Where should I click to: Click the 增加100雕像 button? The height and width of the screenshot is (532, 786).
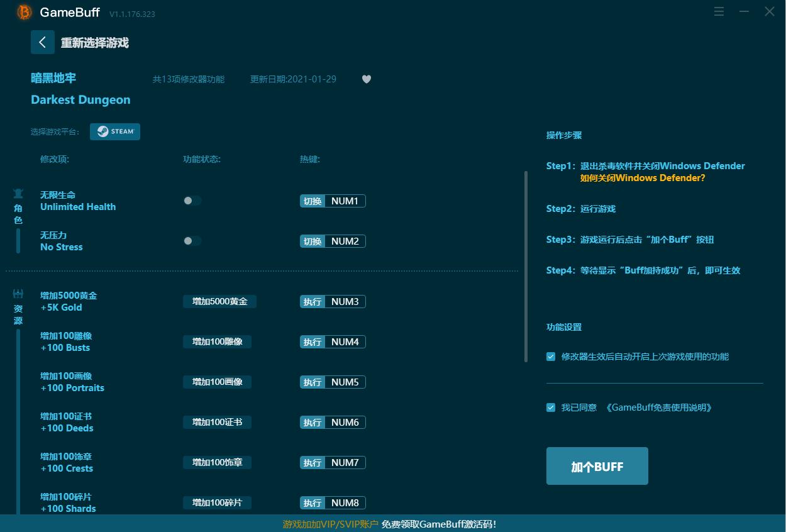217,341
